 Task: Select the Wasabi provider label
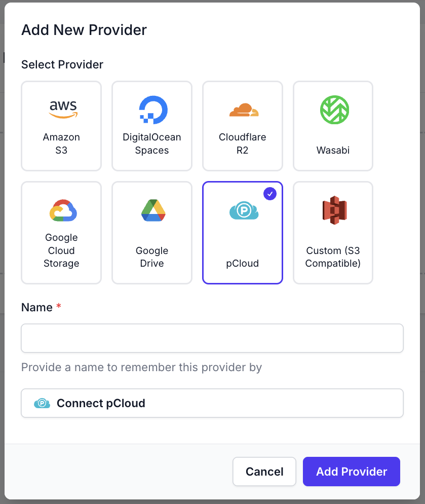[333, 151]
